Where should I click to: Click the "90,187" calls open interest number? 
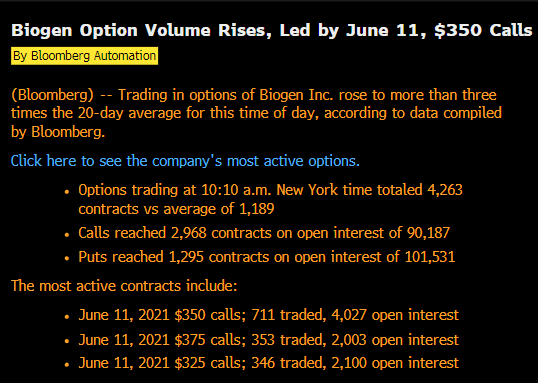pyautogui.click(x=428, y=233)
